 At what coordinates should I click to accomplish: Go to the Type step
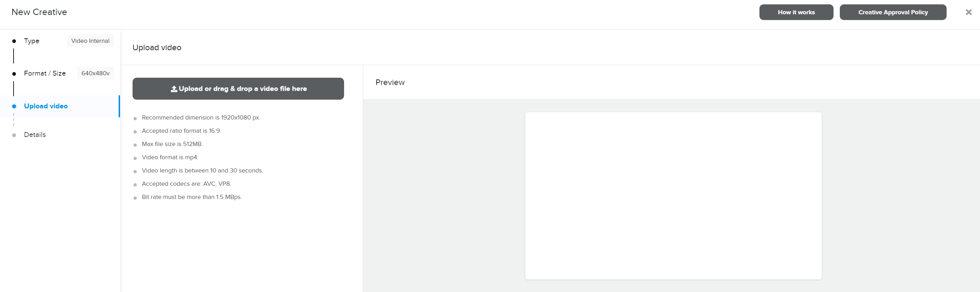click(x=32, y=41)
